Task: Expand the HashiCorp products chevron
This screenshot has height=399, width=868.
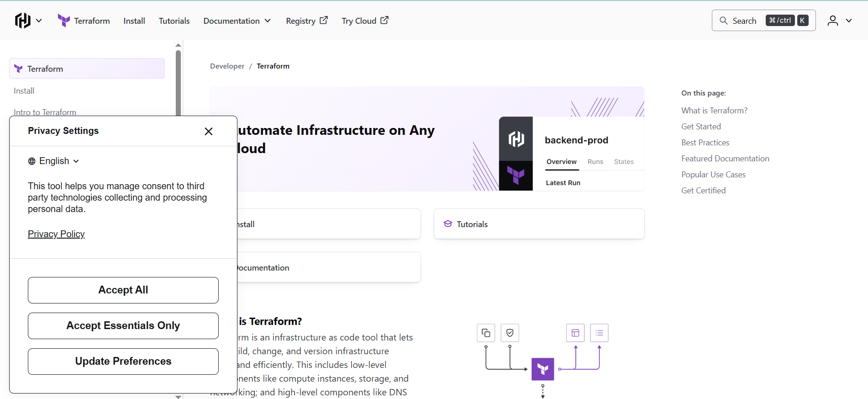Action: (39, 21)
